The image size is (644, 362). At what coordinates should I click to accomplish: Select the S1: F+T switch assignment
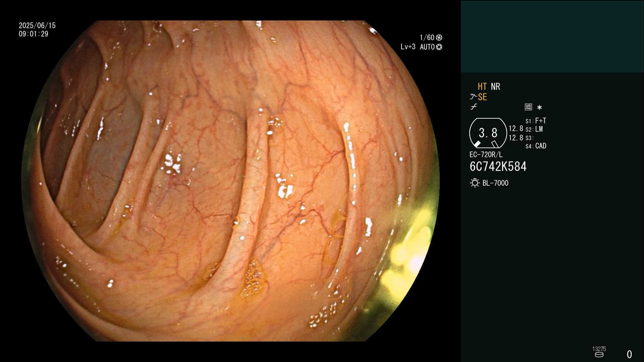536,121
